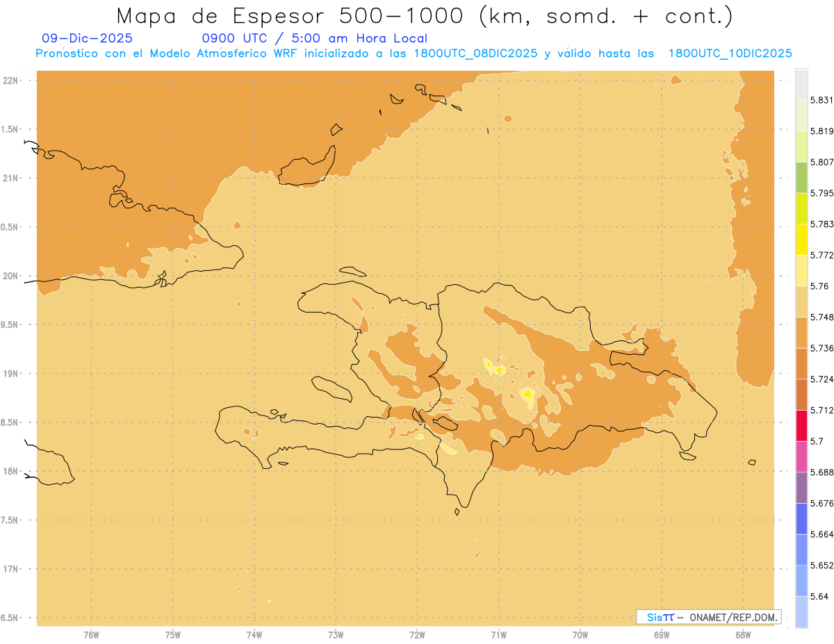Select the purple legend swatch between 5.676 and 5.688

pyautogui.click(x=801, y=488)
